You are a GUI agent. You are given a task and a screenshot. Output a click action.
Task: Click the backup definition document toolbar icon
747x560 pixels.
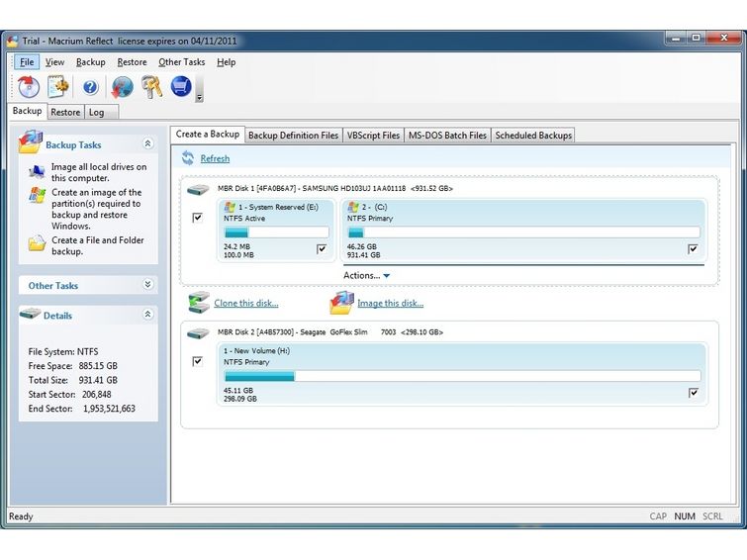[x=58, y=87]
